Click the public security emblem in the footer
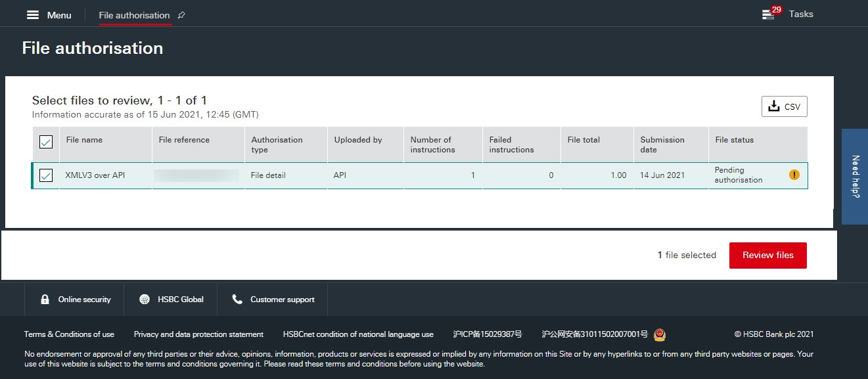The height and width of the screenshot is (379, 868). click(x=660, y=334)
